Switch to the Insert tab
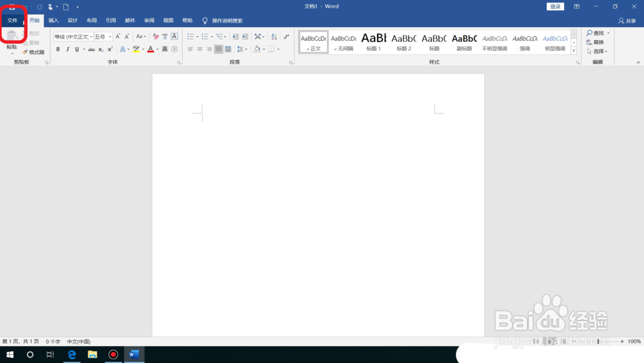The width and height of the screenshot is (644, 363). (x=53, y=20)
